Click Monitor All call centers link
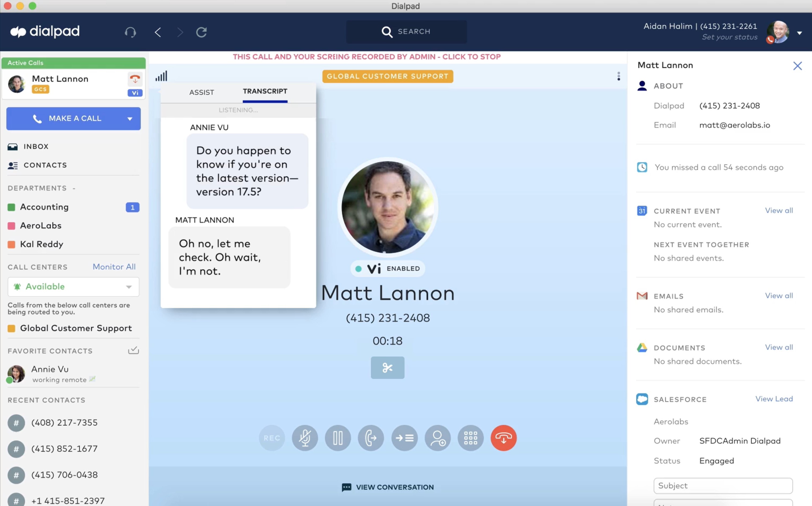Viewport: 812px width, 506px height. 114,266
